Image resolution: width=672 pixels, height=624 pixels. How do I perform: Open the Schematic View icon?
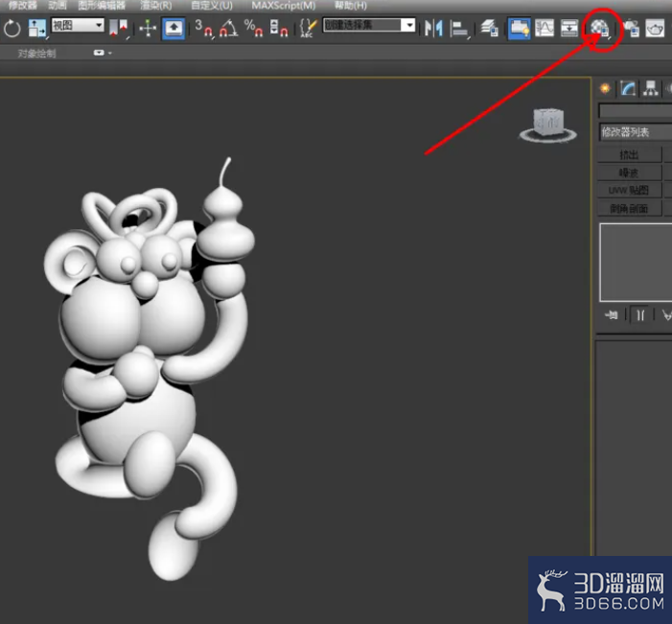[x=569, y=29]
